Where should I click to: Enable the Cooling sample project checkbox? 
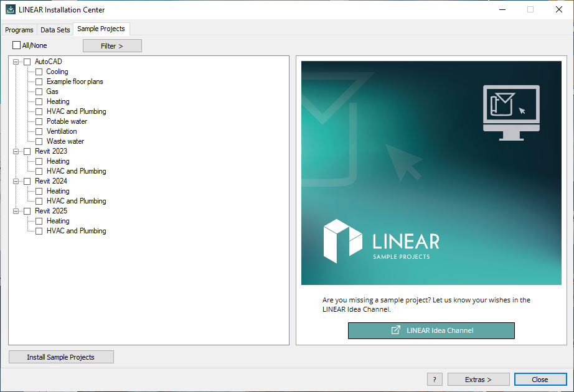pos(39,72)
